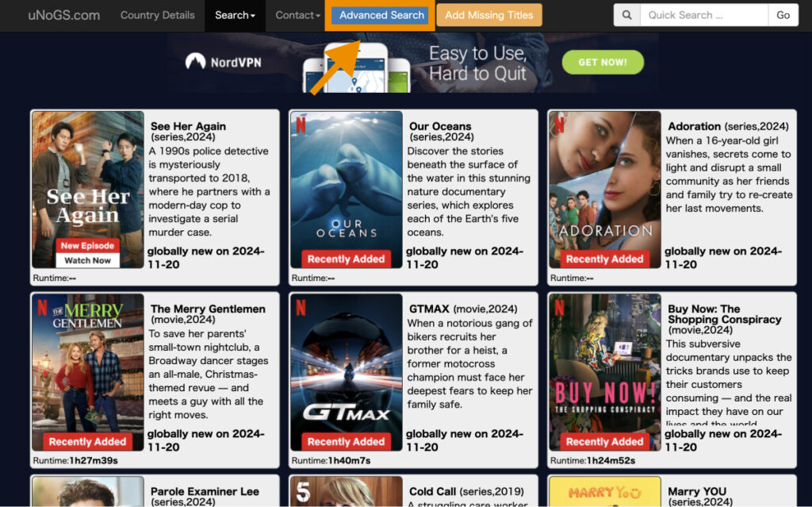The height and width of the screenshot is (507, 812).
Task: Click Netflix N icon on Buy Now poster
Action: click(559, 307)
